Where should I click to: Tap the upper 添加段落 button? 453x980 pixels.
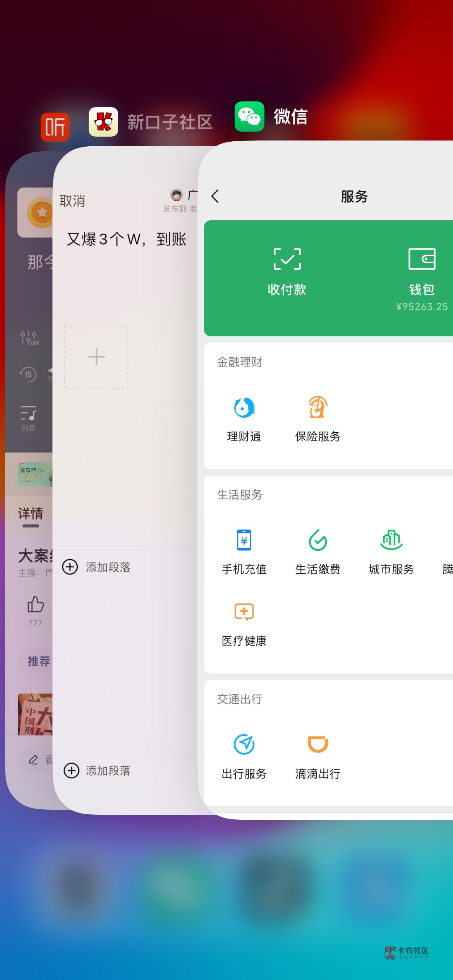97,567
